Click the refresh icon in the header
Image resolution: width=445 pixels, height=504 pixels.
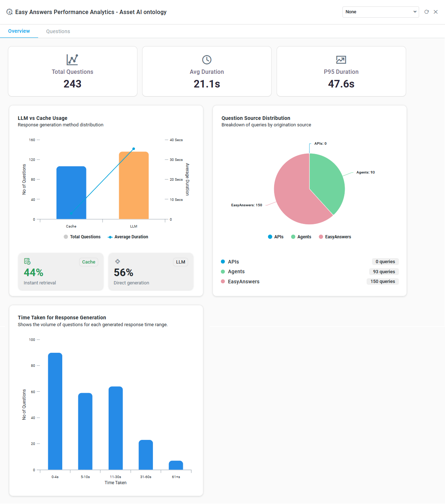click(427, 12)
